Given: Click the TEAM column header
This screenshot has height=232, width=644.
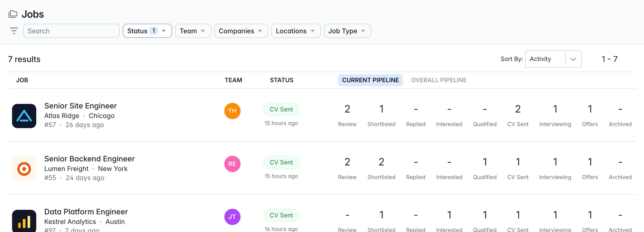Looking at the screenshot, I should click(233, 80).
